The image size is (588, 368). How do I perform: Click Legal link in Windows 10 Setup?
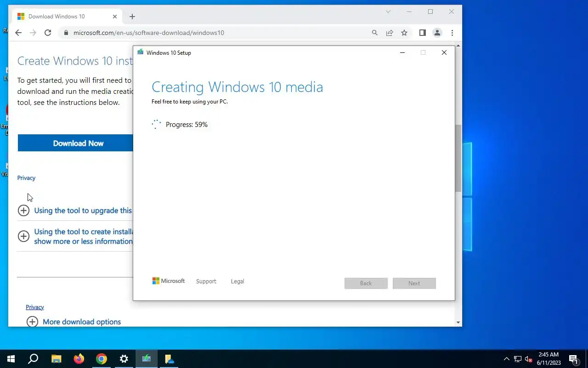237,281
